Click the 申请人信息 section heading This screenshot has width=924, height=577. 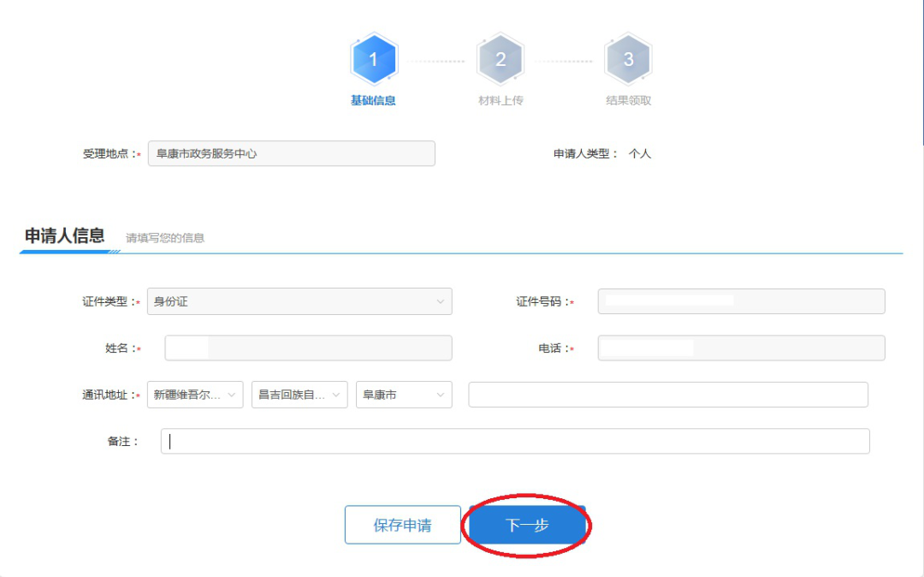[x=65, y=236]
